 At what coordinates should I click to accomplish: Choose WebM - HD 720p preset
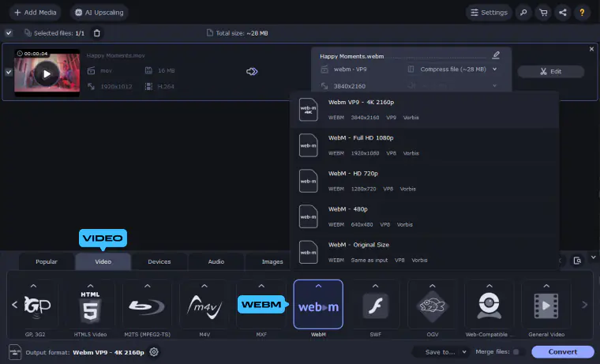(x=425, y=181)
